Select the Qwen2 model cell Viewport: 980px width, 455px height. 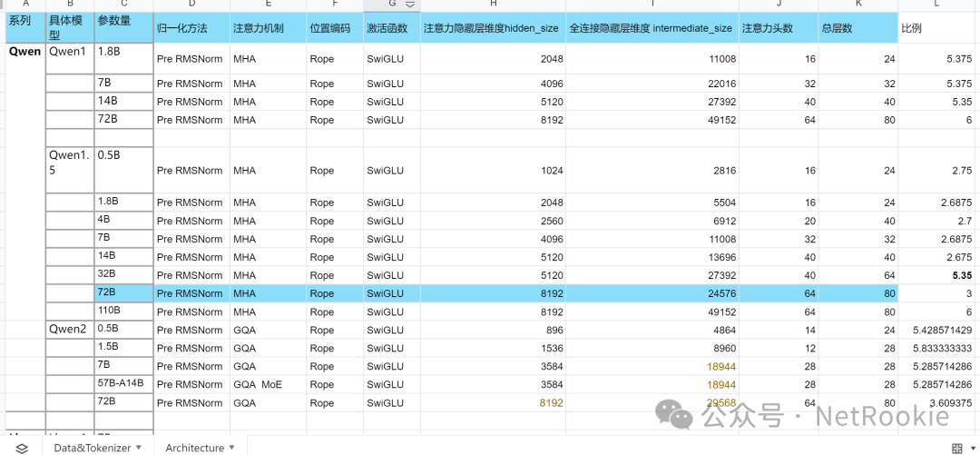(70, 329)
